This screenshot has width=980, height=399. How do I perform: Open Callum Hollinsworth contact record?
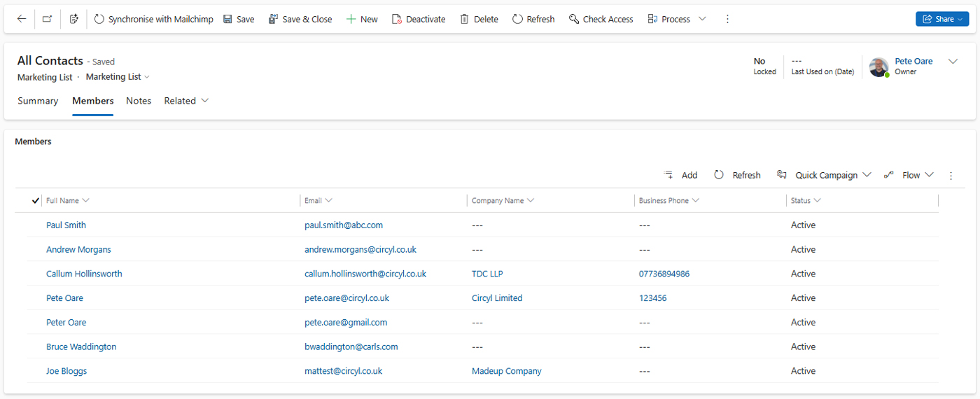[84, 274]
